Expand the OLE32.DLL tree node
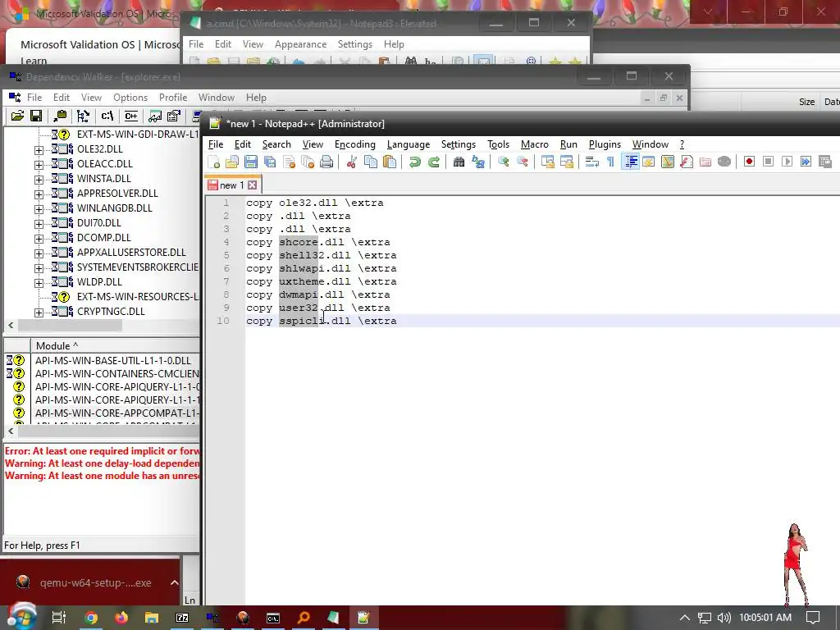Image resolution: width=840 pixels, height=630 pixels. (x=39, y=151)
